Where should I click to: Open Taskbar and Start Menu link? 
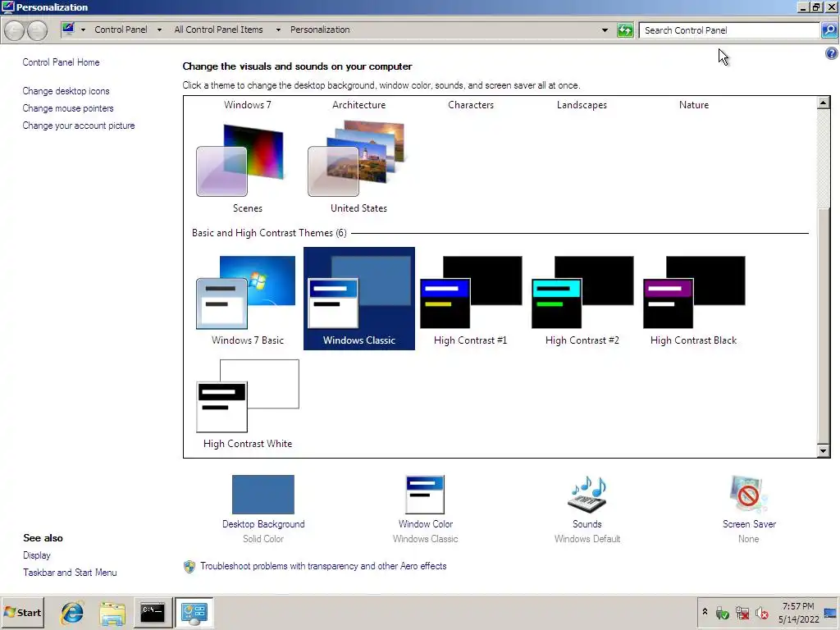(70, 573)
